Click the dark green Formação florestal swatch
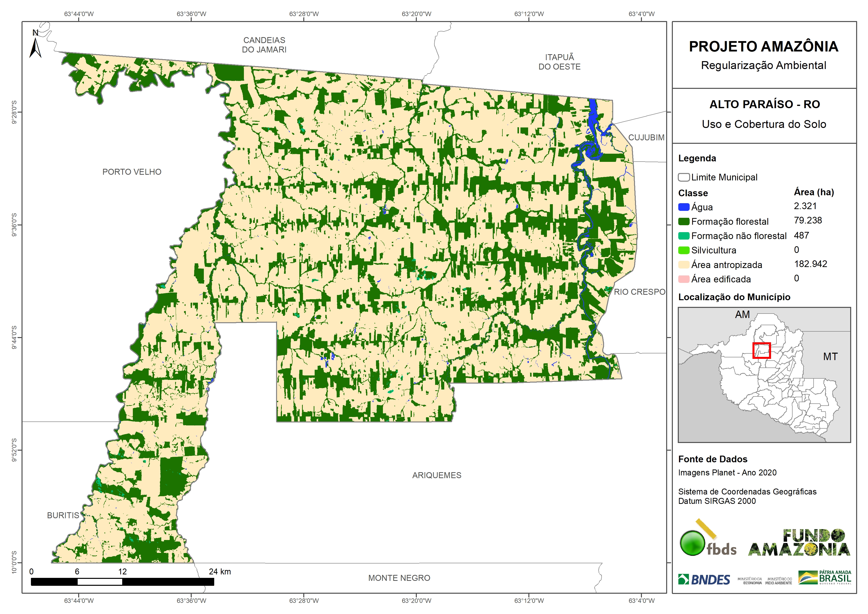The image size is (868, 614). 683,221
